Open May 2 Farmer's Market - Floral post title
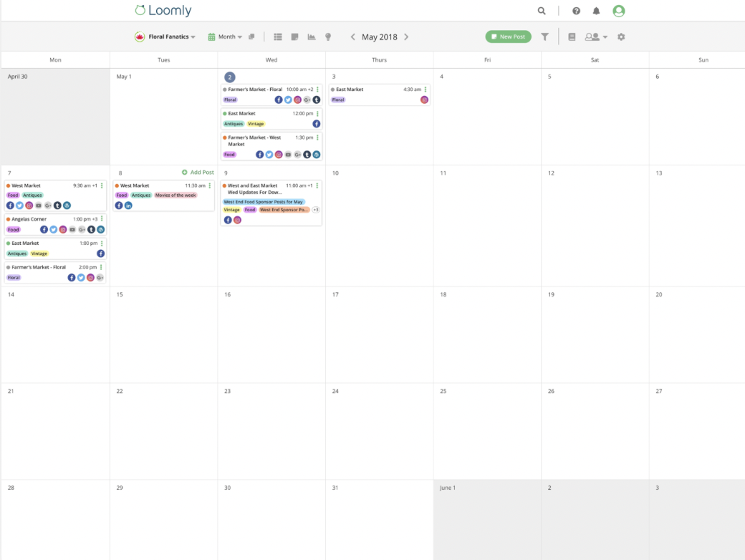The width and height of the screenshot is (745, 560). tap(255, 90)
